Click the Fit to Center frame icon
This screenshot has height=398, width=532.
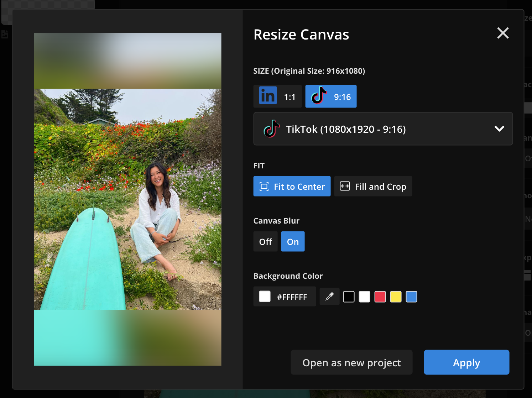pyautogui.click(x=264, y=187)
